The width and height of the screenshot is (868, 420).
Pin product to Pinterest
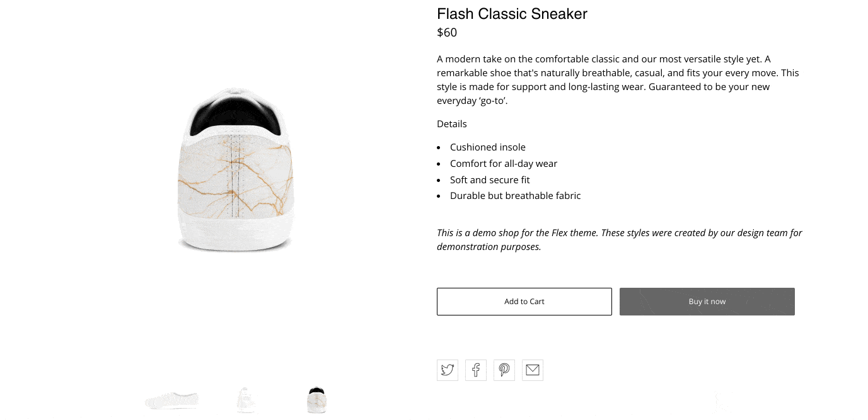click(504, 370)
